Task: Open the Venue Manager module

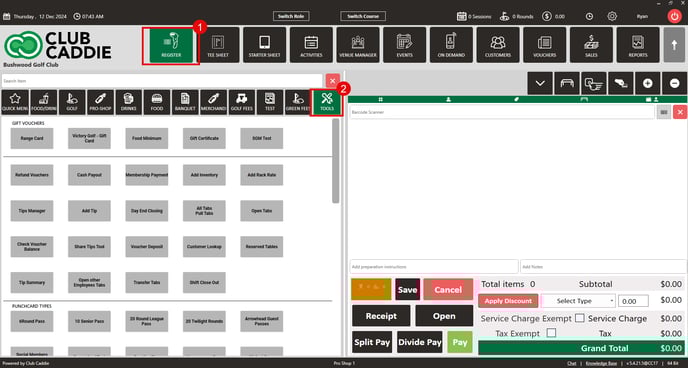Action: (358, 45)
